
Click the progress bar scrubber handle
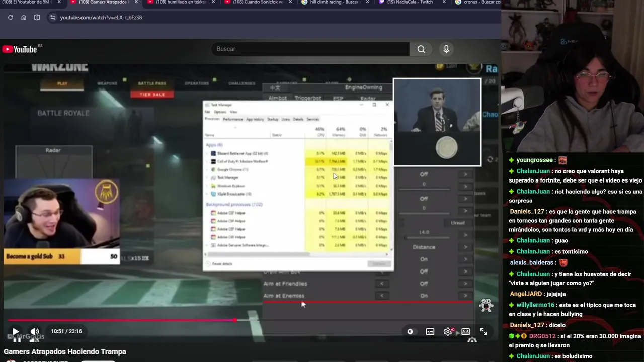[x=235, y=320]
